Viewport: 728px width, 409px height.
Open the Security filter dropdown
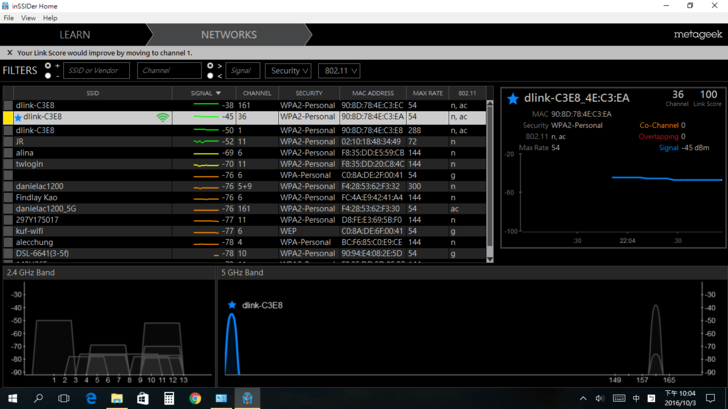288,71
